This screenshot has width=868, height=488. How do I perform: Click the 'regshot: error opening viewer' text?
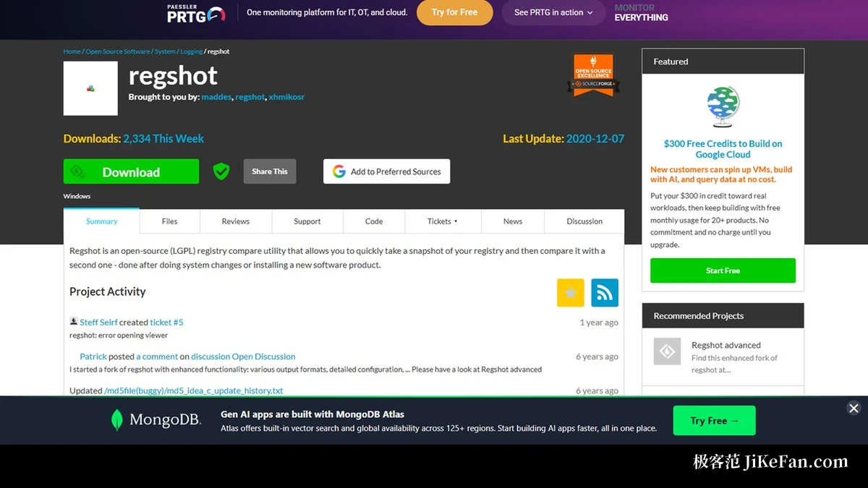click(119, 335)
